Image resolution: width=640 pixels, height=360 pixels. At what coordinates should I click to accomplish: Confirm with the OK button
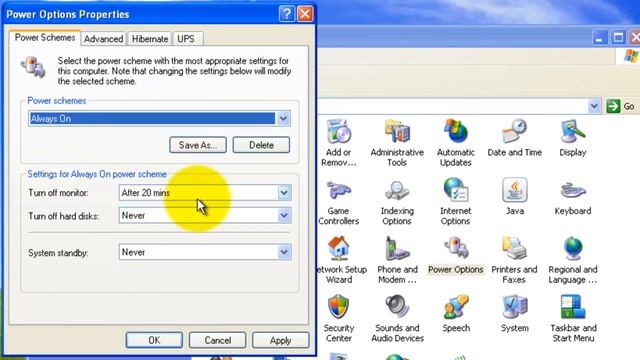[154, 340]
